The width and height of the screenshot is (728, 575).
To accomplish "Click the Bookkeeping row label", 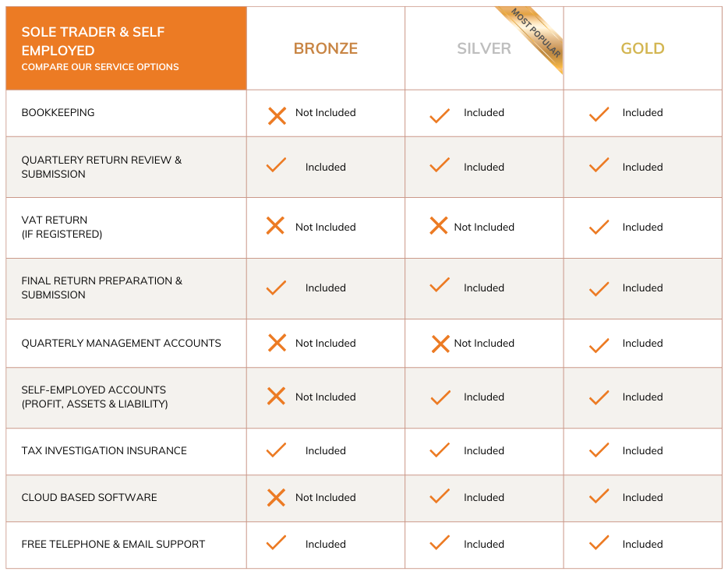I will click(x=58, y=113).
